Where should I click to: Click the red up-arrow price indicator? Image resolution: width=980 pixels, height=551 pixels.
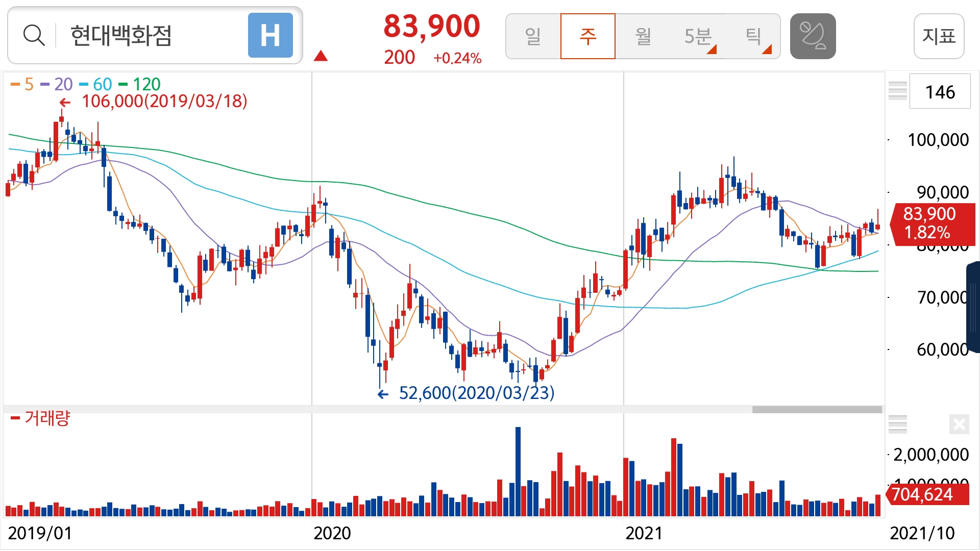pyautogui.click(x=321, y=56)
